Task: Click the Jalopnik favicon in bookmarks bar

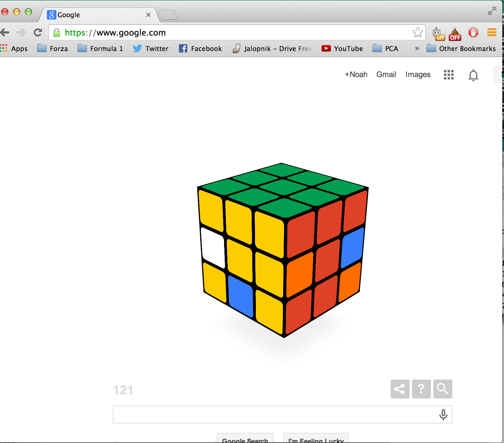Action: coord(237,48)
